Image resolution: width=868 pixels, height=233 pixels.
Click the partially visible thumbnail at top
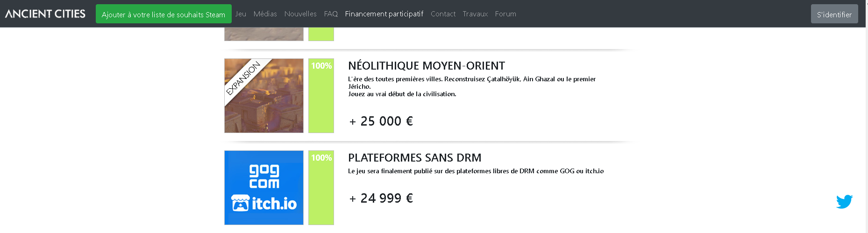tap(264, 34)
